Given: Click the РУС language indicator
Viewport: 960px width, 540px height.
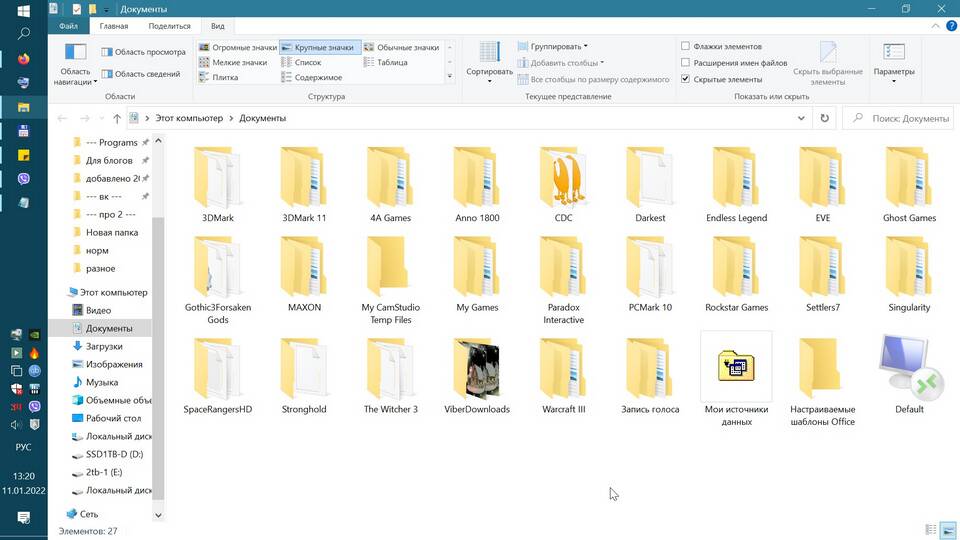Looking at the screenshot, I should [x=23, y=447].
